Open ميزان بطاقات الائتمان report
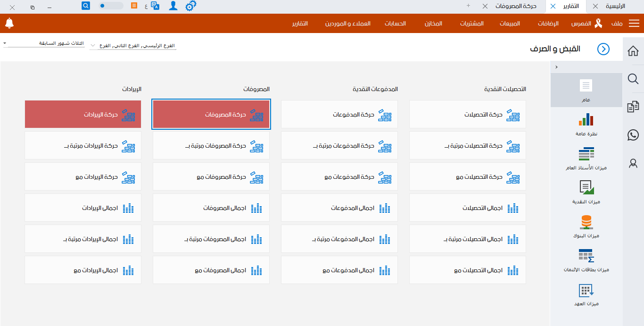This screenshot has height=326, width=644. click(x=586, y=259)
